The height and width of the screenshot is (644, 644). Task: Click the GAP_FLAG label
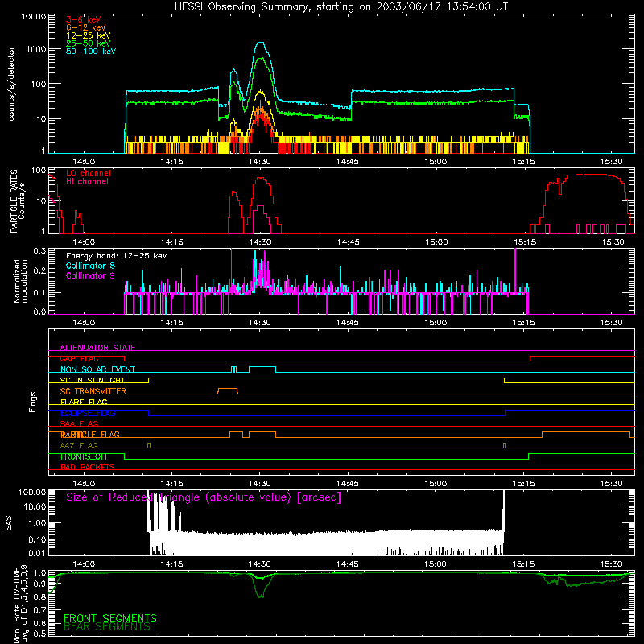point(79,358)
